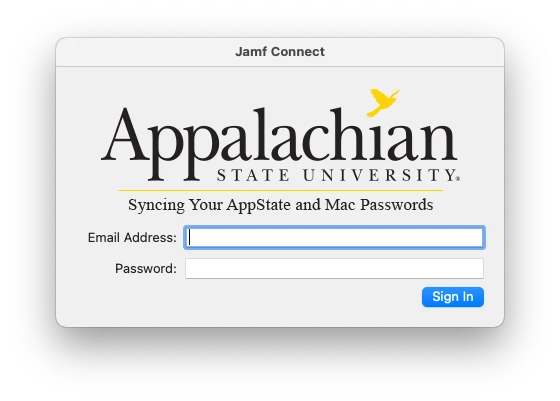Click the word UNIVERSITY under the logo

[379, 175]
